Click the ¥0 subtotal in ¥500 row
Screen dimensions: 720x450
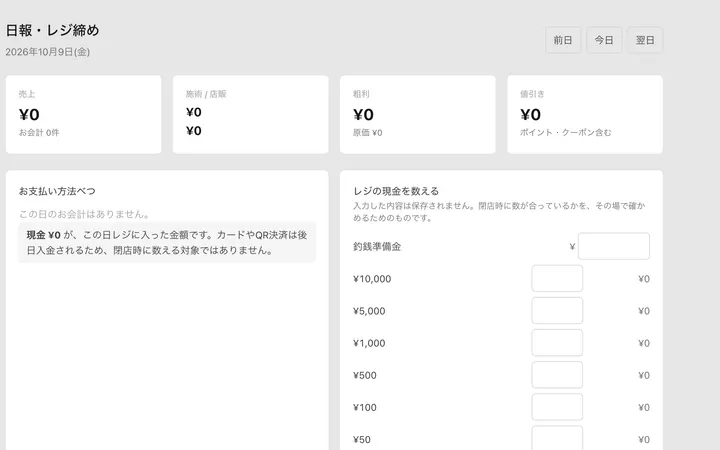pos(644,375)
